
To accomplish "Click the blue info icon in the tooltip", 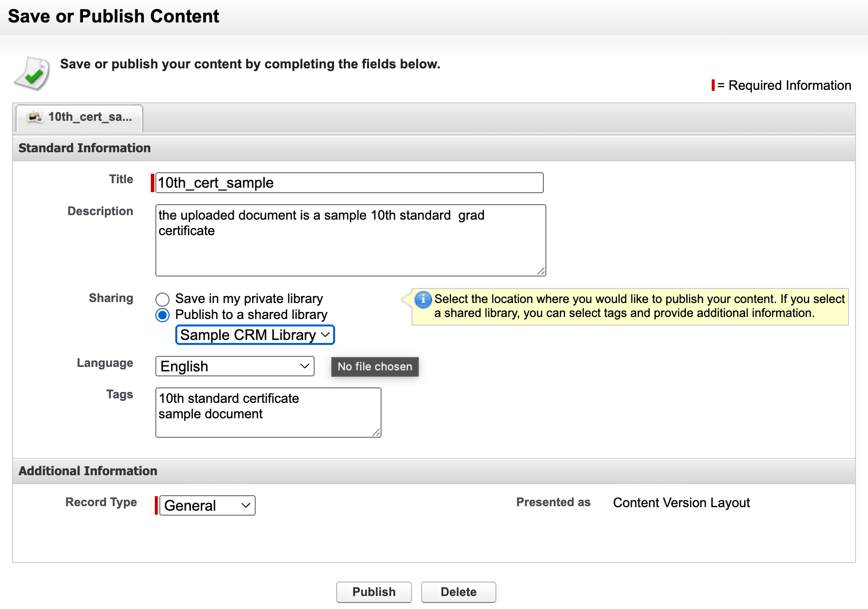I will tap(423, 300).
